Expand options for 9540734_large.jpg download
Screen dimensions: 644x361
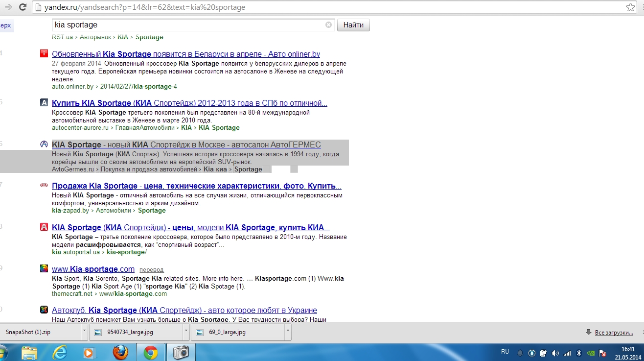click(186, 332)
